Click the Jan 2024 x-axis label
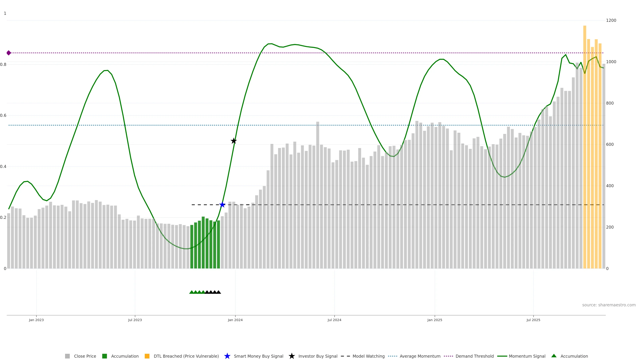The height and width of the screenshot is (362, 644). (x=235, y=320)
